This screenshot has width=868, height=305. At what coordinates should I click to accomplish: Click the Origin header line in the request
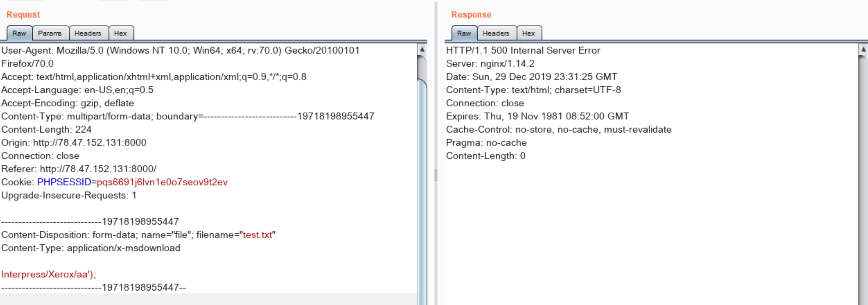(73, 143)
